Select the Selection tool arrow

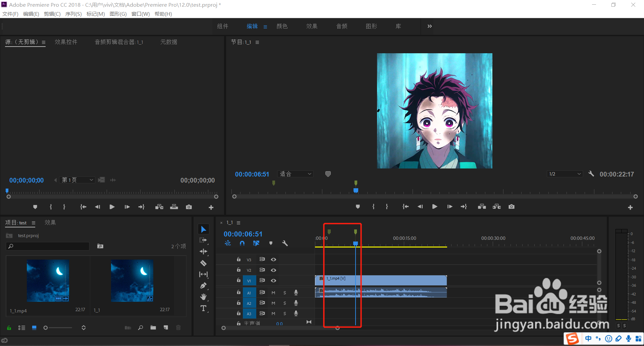click(203, 229)
